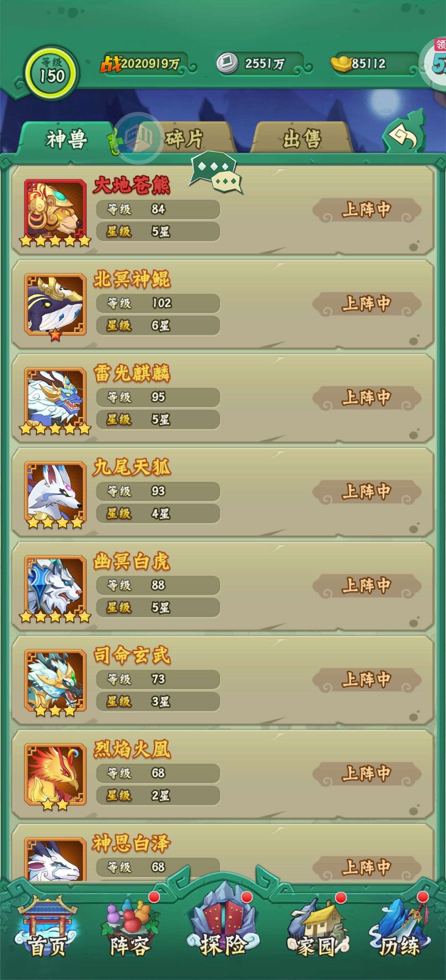Tap the green chat bubbles icon
The height and width of the screenshot is (980, 446).
(216, 172)
